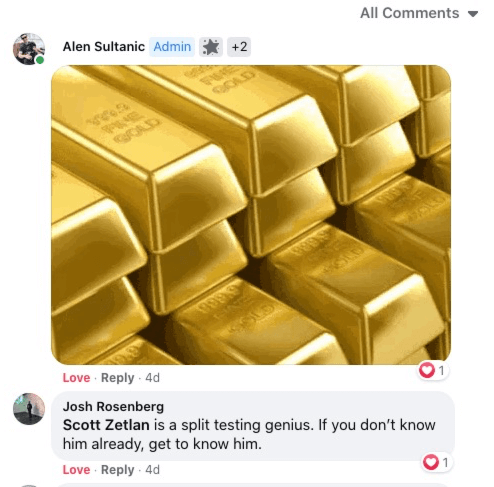The height and width of the screenshot is (487, 494).
Task: Open the All Comments sort dropdown
Action: tap(419, 13)
